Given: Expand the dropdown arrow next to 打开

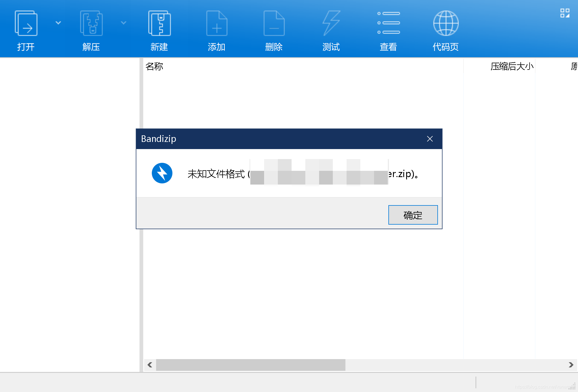Looking at the screenshot, I should click(x=58, y=23).
